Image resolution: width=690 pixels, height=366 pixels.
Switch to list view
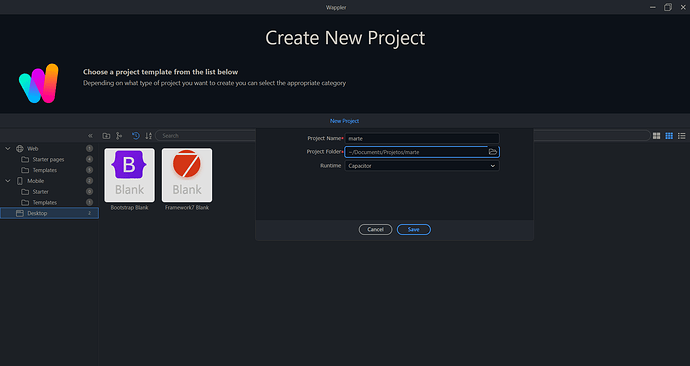682,136
